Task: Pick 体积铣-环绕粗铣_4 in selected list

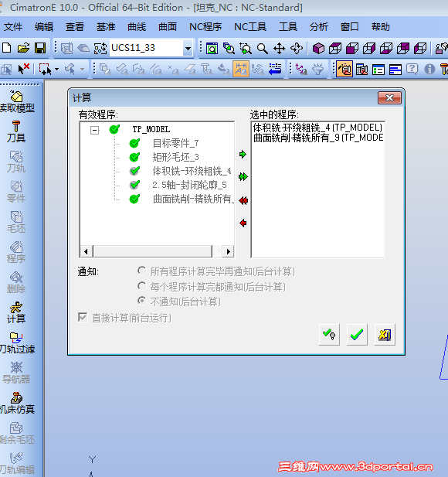Action: [x=317, y=127]
